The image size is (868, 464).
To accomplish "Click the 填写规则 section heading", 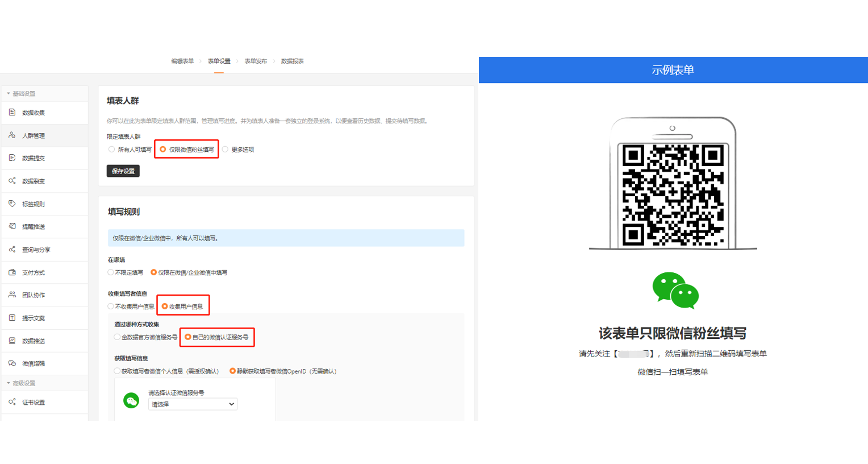I will tap(124, 212).
